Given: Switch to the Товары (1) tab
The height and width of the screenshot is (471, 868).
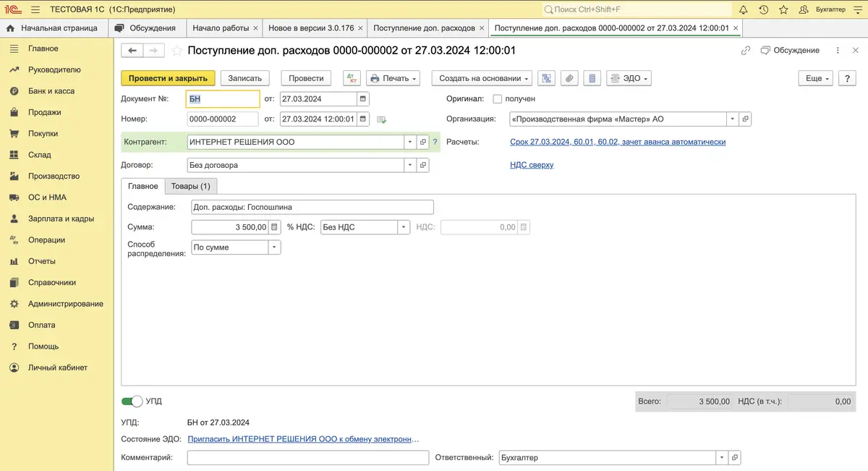Looking at the screenshot, I should click(190, 187).
